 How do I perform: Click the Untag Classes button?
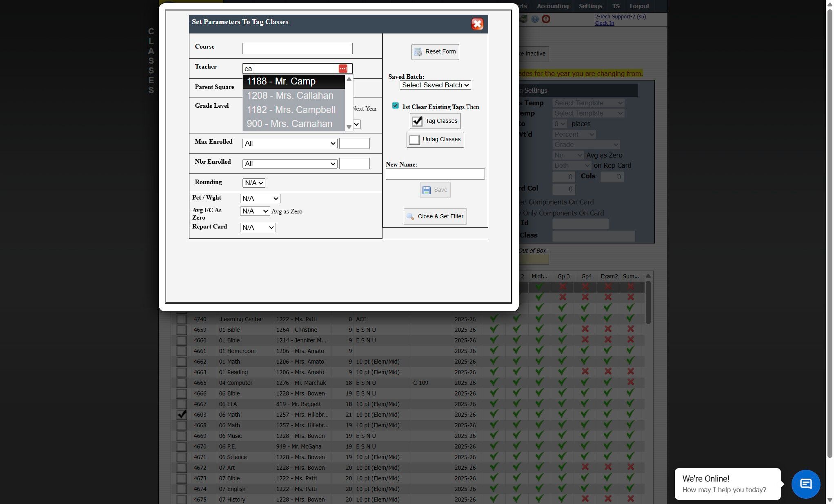(x=435, y=140)
